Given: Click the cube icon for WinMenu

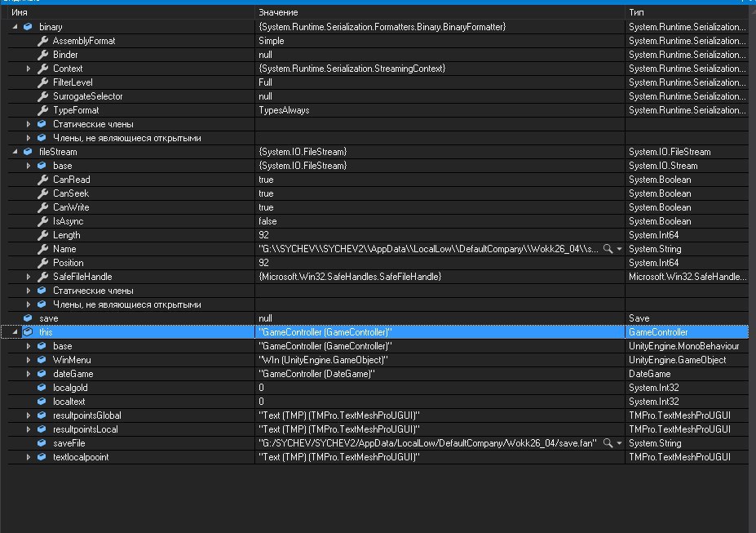Looking at the screenshot, I should click(42, 360).
